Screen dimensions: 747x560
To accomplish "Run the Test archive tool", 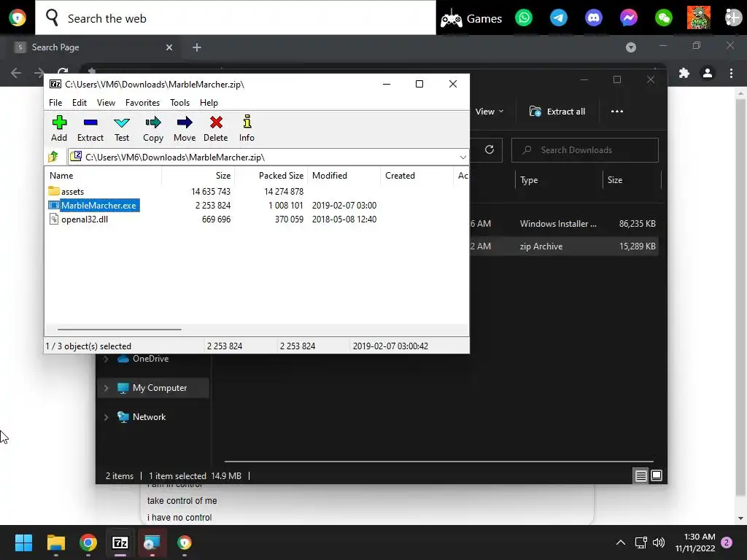I will 122,128.
